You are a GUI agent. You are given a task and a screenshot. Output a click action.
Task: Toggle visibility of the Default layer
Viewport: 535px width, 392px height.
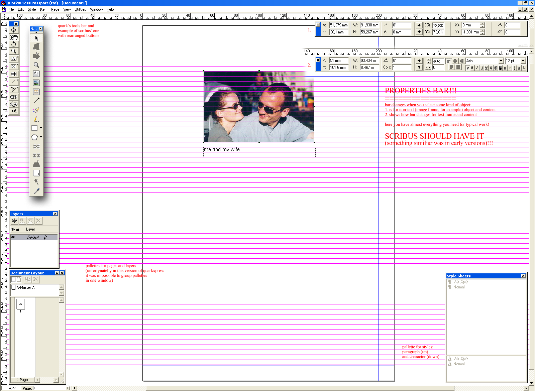(x=13, y=237)
